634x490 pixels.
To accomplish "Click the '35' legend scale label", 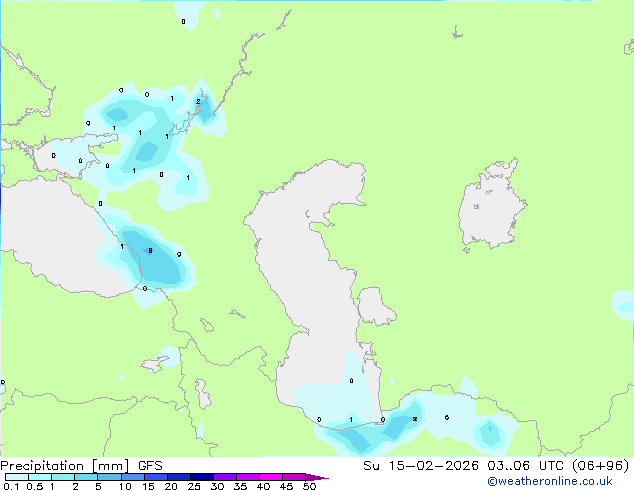I will [240, 486].
